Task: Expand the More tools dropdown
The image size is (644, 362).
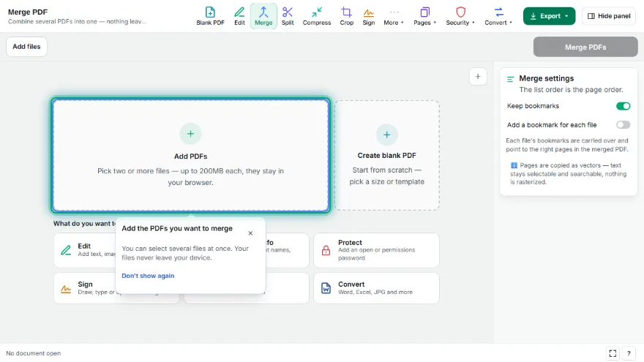Action: click(394, 16)
